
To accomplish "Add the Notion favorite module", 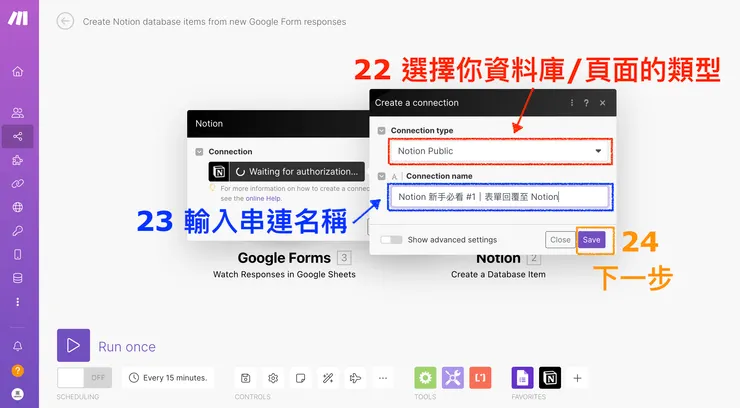I will click(550, 378).
